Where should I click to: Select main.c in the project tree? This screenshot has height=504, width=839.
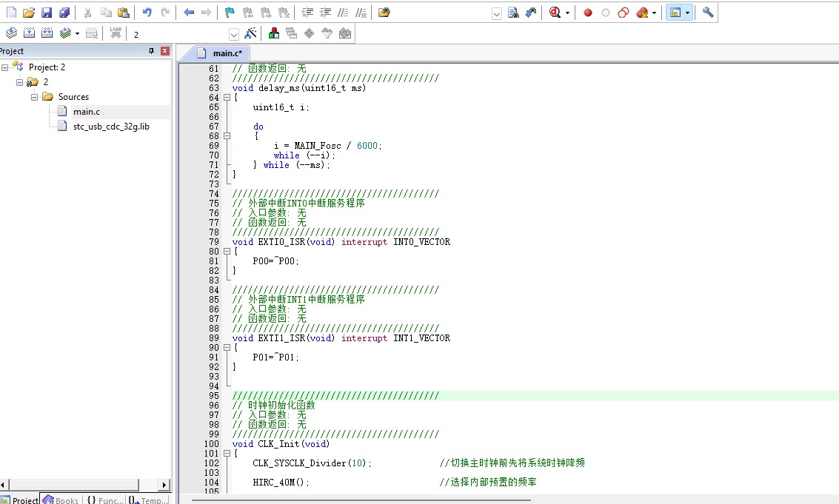tap(87, 112)
